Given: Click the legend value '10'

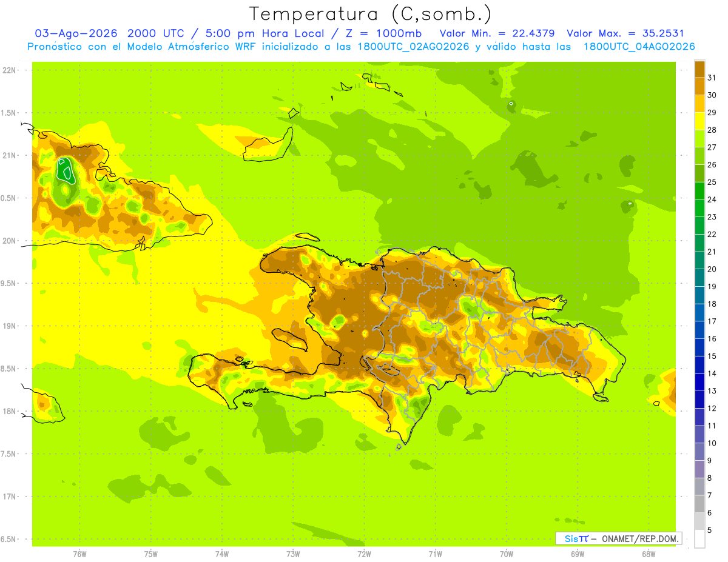Looking at the screenshot, I should pos(712,443).
